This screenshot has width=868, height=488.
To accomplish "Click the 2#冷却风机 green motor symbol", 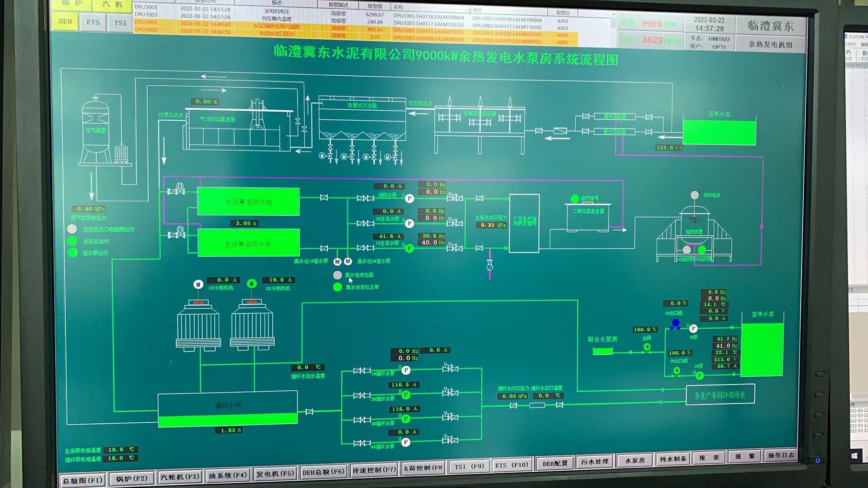I will pos(252,284).
